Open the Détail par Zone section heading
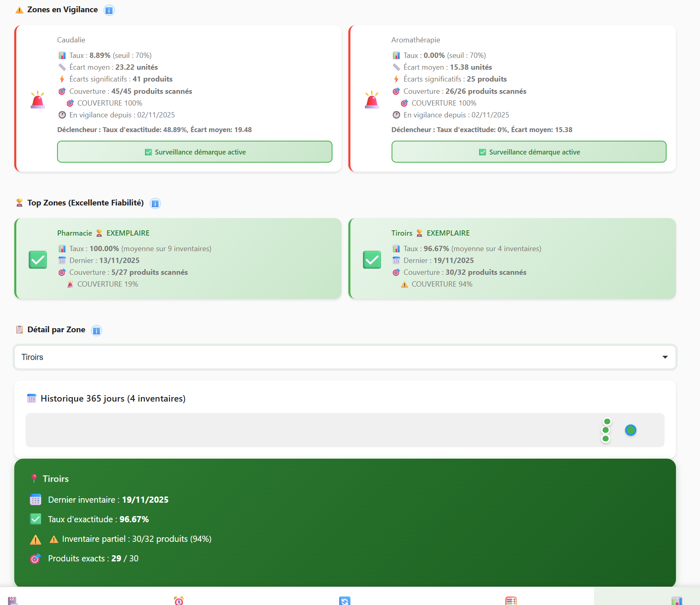This screenshot has width=700, height=605. [56, 329]
